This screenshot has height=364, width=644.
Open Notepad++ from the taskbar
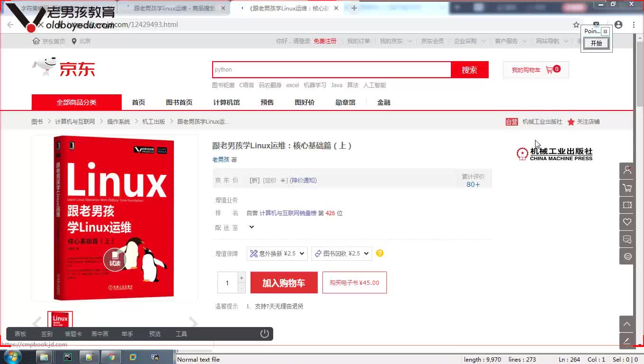89,357
